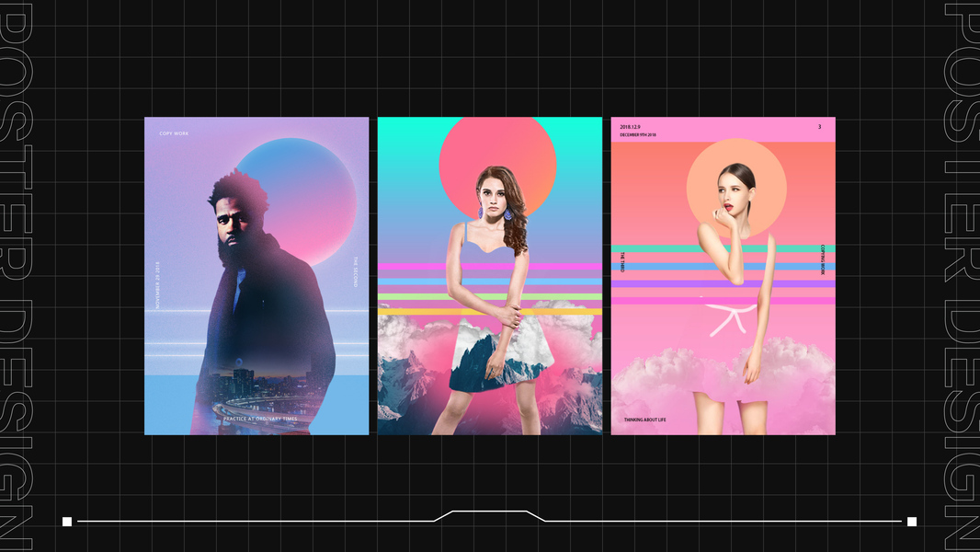This screenshot has width=980, height=552.
Task: Click the "DECEMBER 9TH 2018" text
Action: tap(638, 135)
